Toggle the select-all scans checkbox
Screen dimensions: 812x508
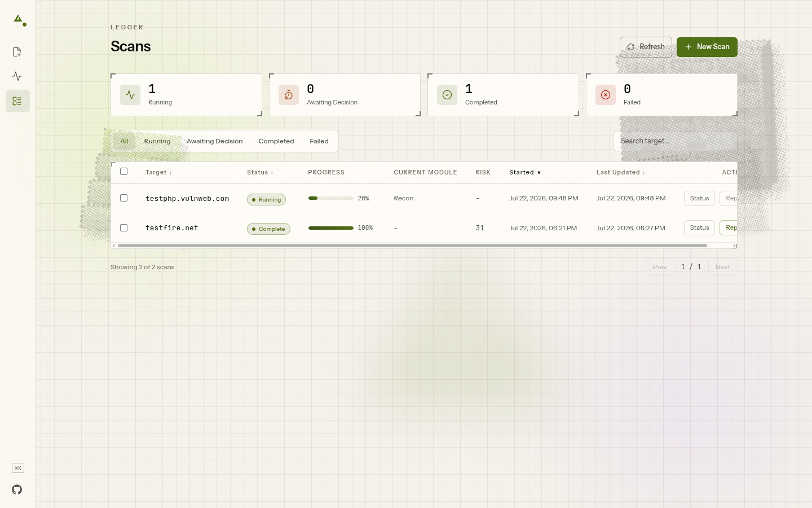pos(124,172)
